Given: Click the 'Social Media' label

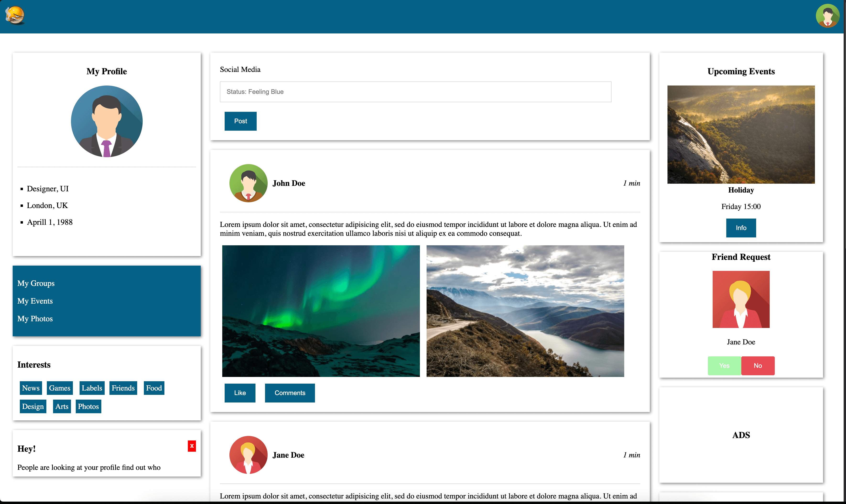Looking at the screenshot, I should tap(240, 70).
